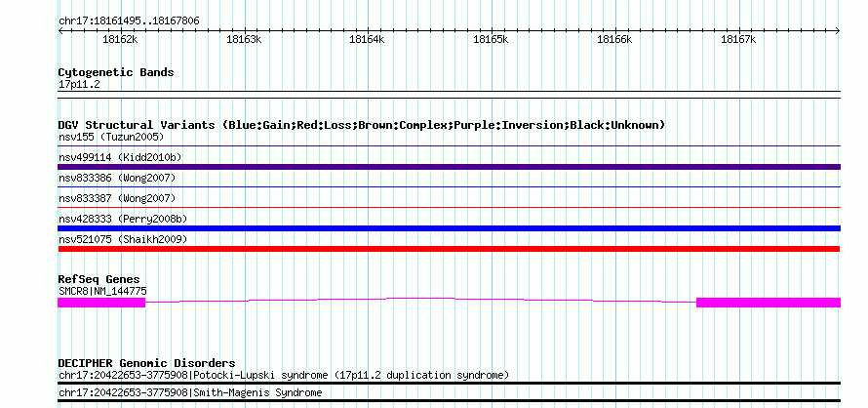Open the nsv428333 (Perry2008b) variant label
Viewport: 868px width, 408px height.
point(123,219)
